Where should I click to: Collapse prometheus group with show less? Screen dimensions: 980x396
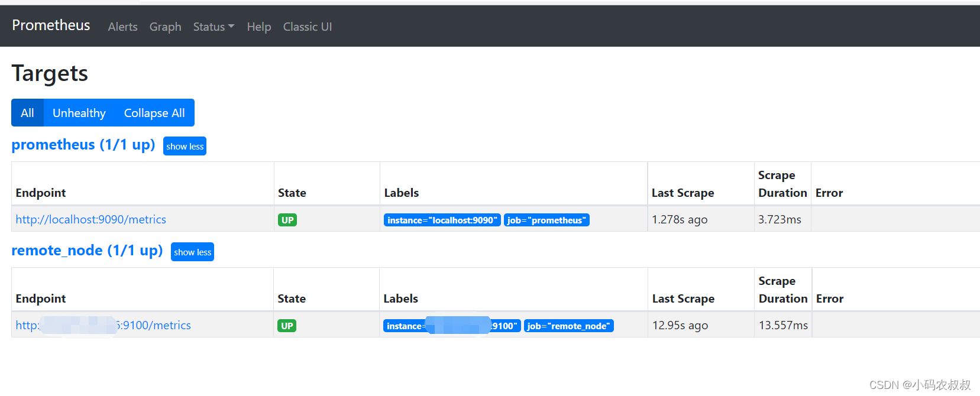(x=185, y=147)
